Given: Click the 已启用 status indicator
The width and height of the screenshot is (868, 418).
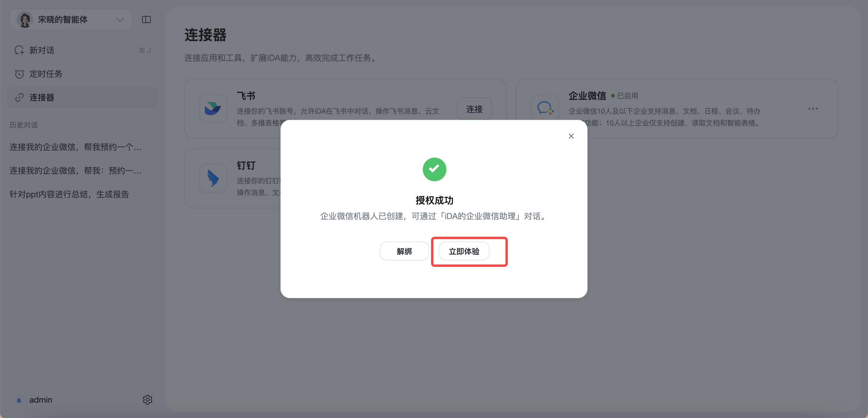Looking at the screenshot, I should point(624,96).
